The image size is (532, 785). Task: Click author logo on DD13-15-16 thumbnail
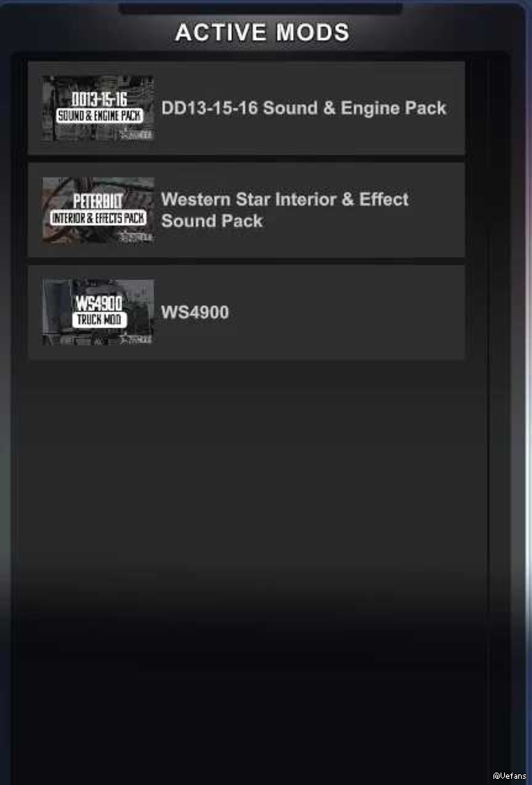coord(137,133)
